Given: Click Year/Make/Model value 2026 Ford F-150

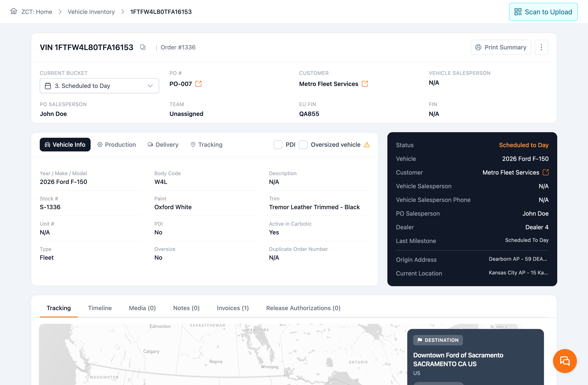Looking at the screenshot, I should click(63, 182).
